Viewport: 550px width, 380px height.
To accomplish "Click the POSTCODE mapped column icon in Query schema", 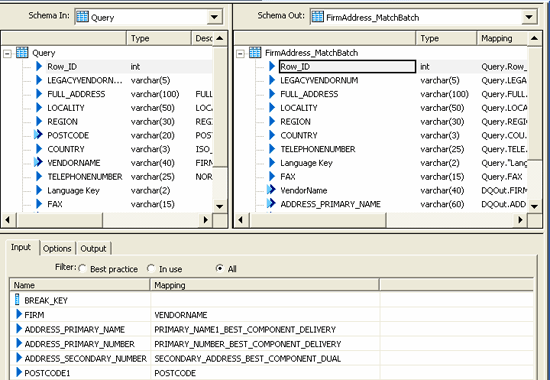I will click(38, 135).
